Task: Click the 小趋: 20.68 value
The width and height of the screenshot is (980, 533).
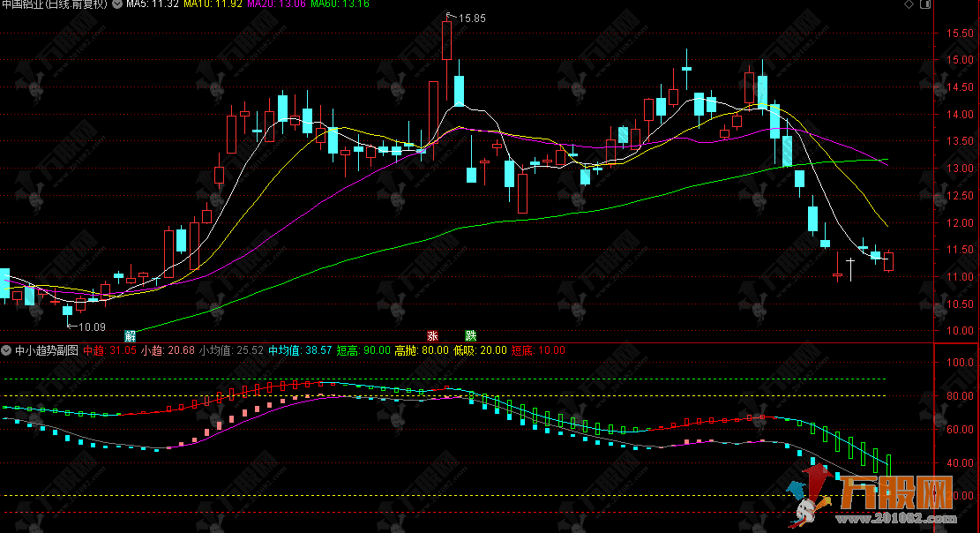Action: [168, 350]
